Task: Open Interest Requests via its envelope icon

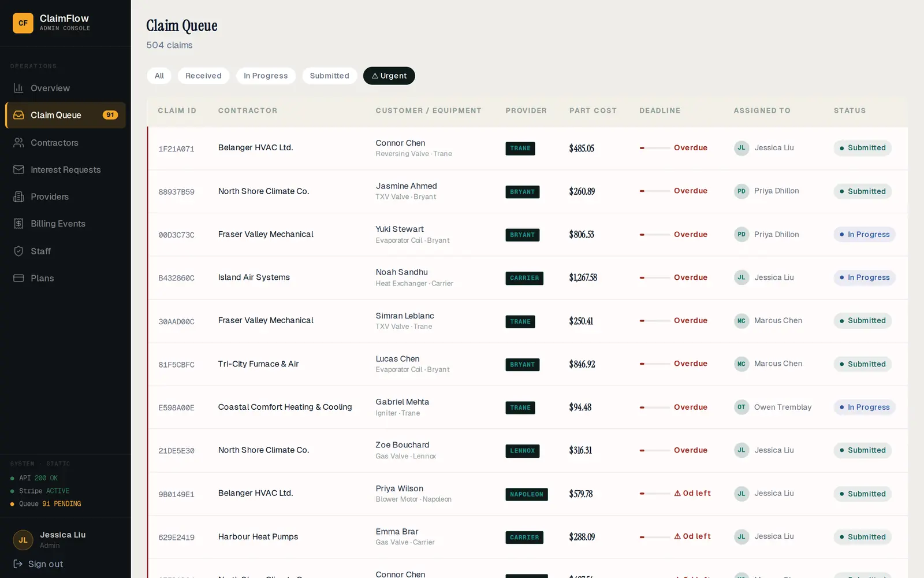Action: [x=18, y=169]
